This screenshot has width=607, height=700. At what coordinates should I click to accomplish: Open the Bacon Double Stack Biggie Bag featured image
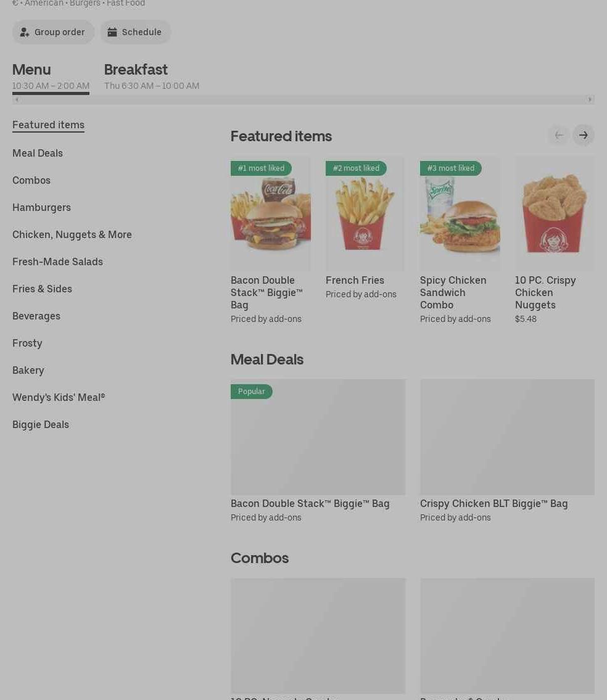271,214
